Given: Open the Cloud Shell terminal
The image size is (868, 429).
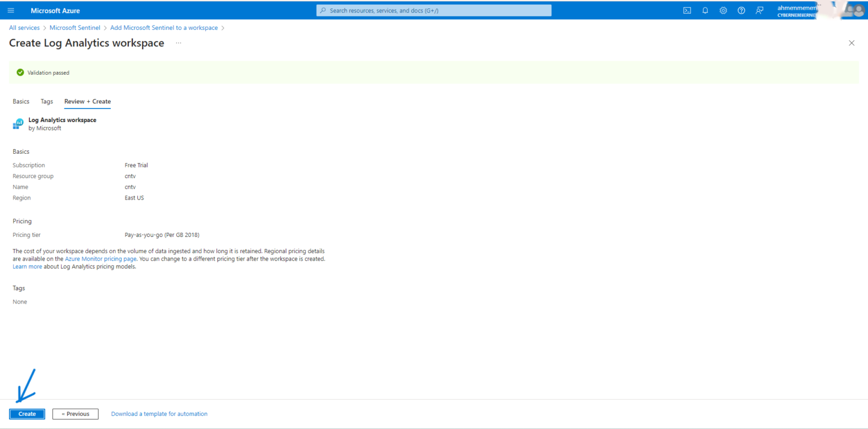Looking at the screenshot, I should pyautogui.click(x=687, y=10).
